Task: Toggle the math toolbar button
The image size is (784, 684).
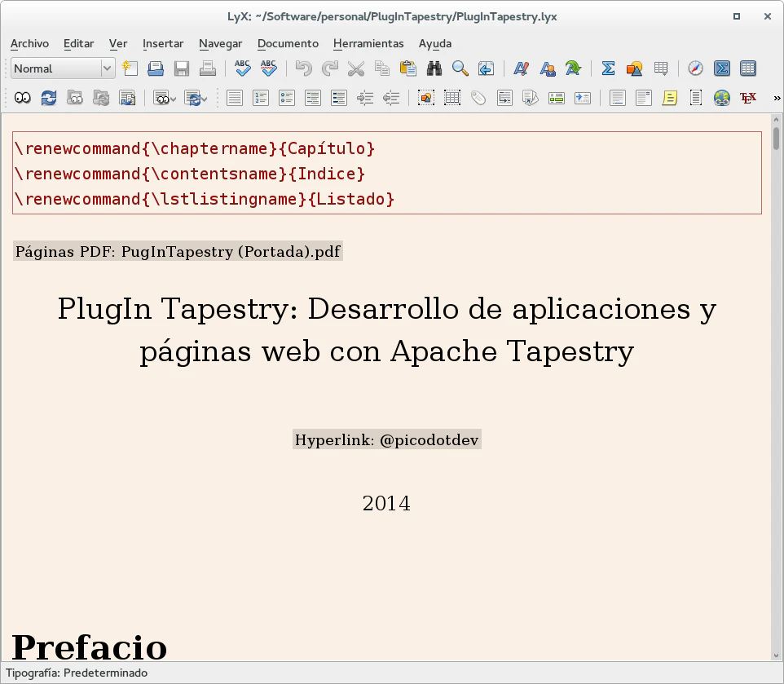Action: point(721,68)
